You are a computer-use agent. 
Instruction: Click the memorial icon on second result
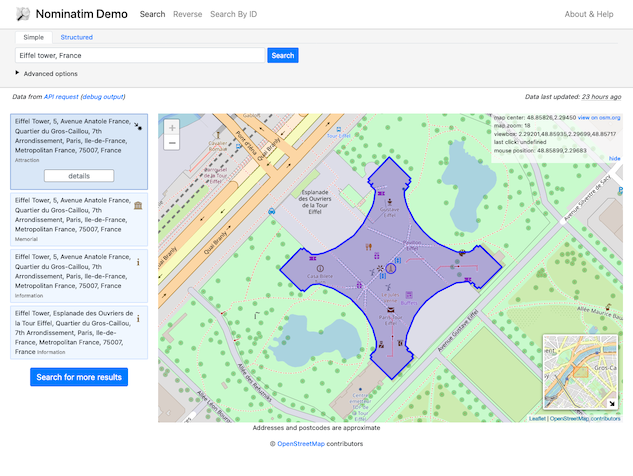coord(138,205)
